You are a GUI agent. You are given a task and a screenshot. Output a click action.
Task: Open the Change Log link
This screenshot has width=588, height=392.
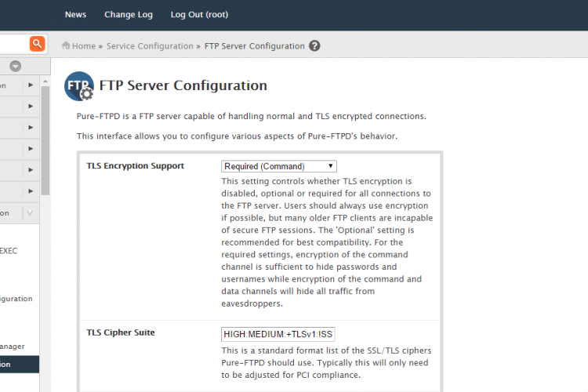point(129,15)
